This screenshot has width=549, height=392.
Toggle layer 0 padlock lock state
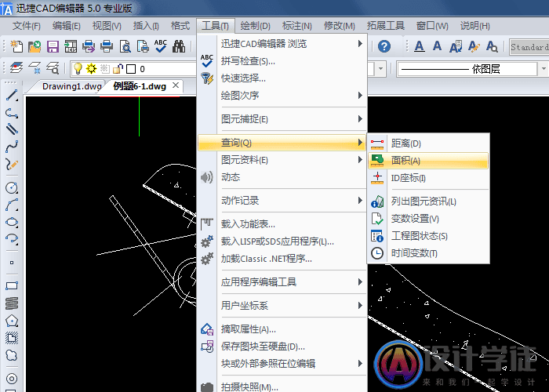coord(118,69)
